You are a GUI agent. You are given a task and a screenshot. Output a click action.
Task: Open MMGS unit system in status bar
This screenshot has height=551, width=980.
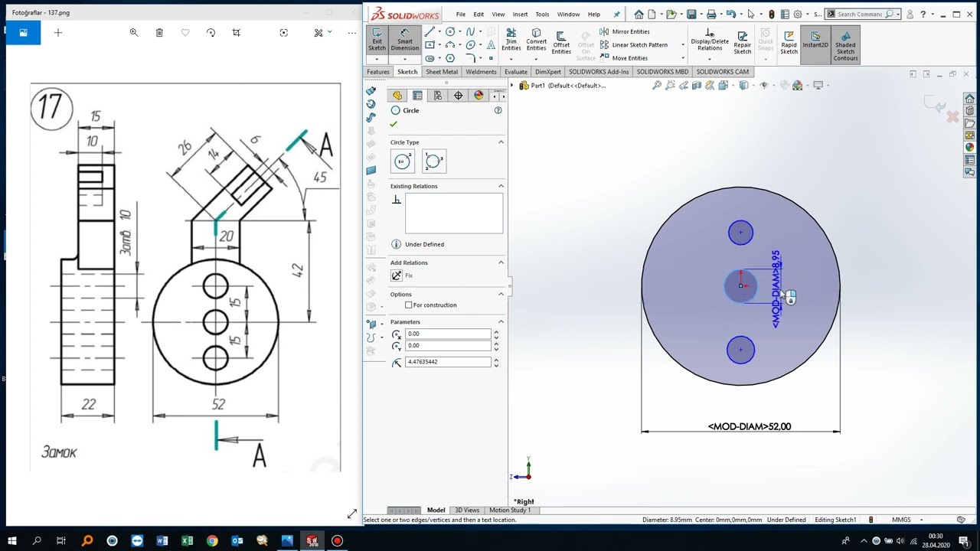coord(901,520)
